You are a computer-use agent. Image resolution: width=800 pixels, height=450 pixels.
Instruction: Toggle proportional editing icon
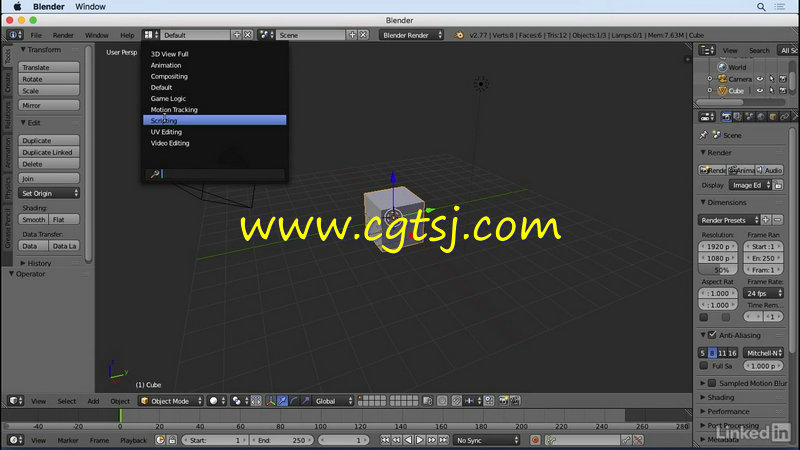pos(442,401)
